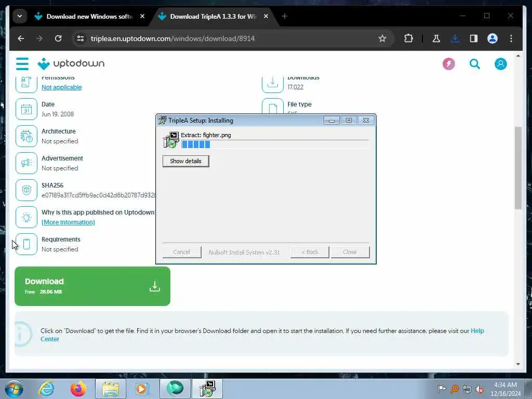Click the Not applicable permissions link

(x=61, y=87)
